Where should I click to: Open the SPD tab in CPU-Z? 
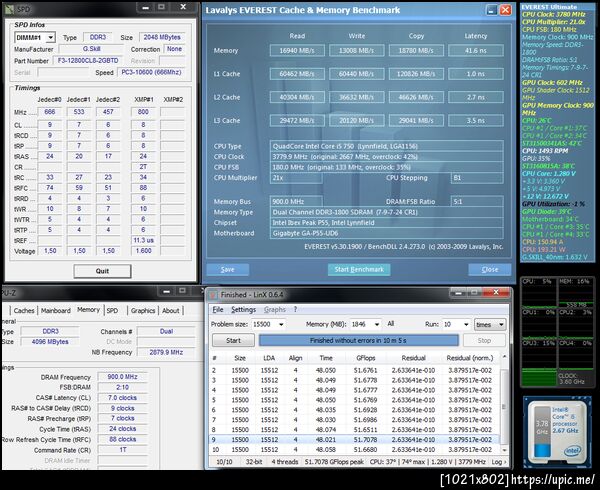[x=112, y=311]
